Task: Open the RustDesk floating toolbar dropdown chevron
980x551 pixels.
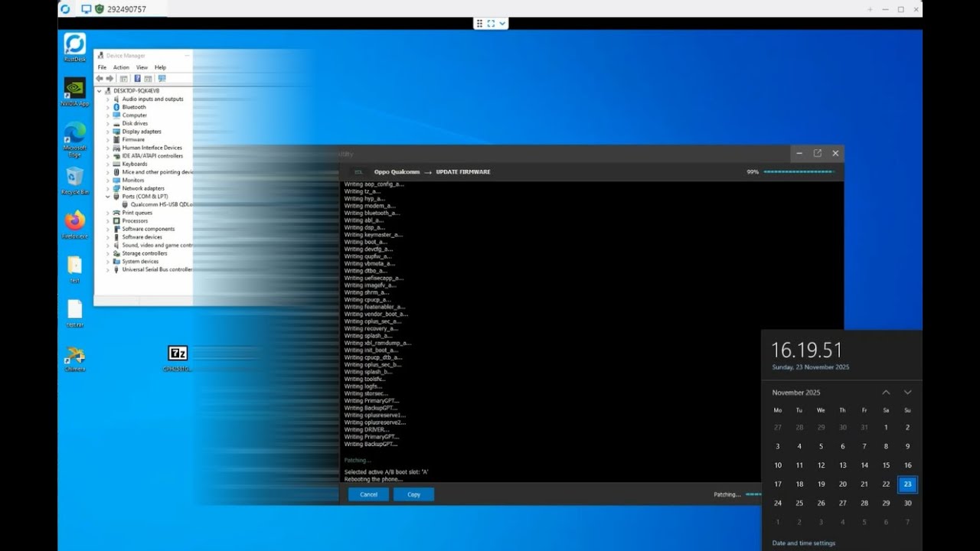Action: point(502,24)
